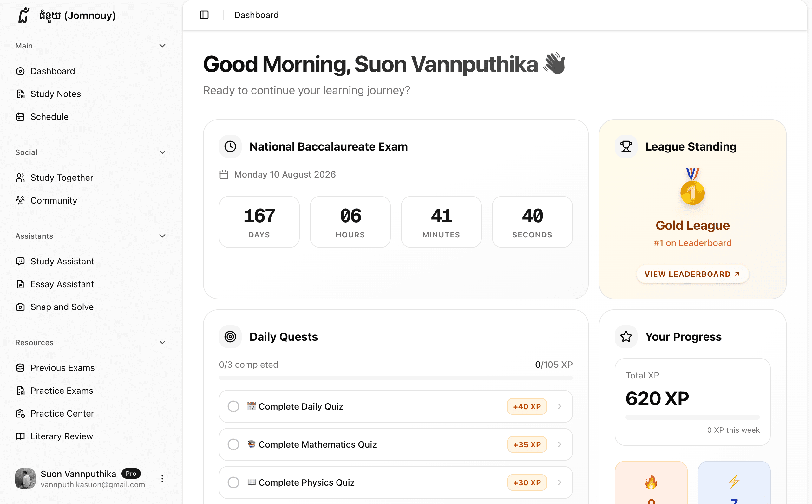Image resolution: width=812 pixels, height=504 pixels.
Task: Open Essay Assistant link
Action: (62, 284)
